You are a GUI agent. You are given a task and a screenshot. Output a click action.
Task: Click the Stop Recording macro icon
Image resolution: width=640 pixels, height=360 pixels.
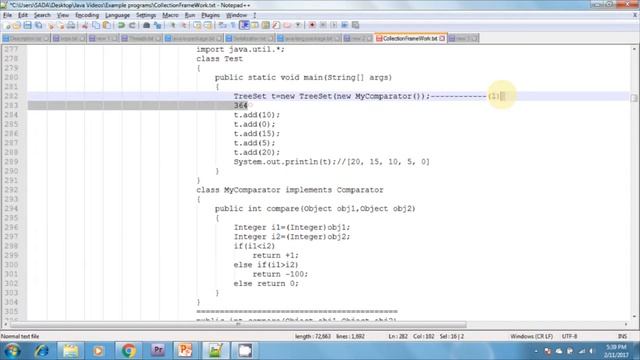(323, 25)
